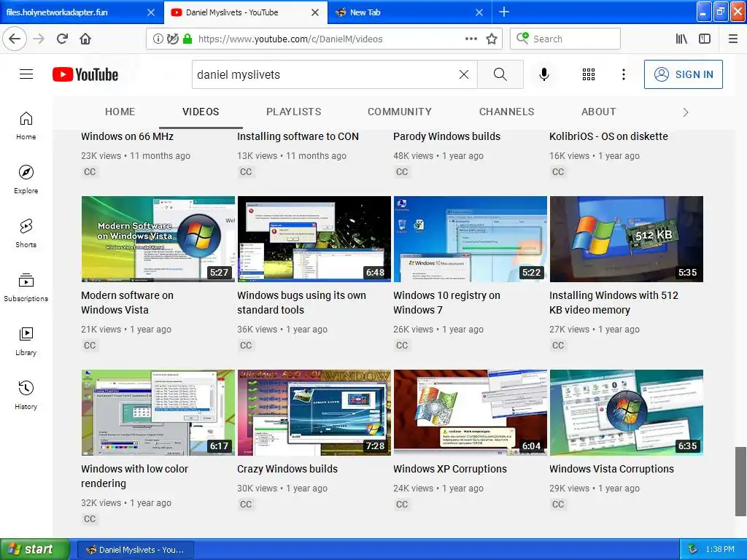The width and height of the screenshot is (747, 560).
Task: Select the channel VIDEOS tab
Action: [x=201, y=112]
